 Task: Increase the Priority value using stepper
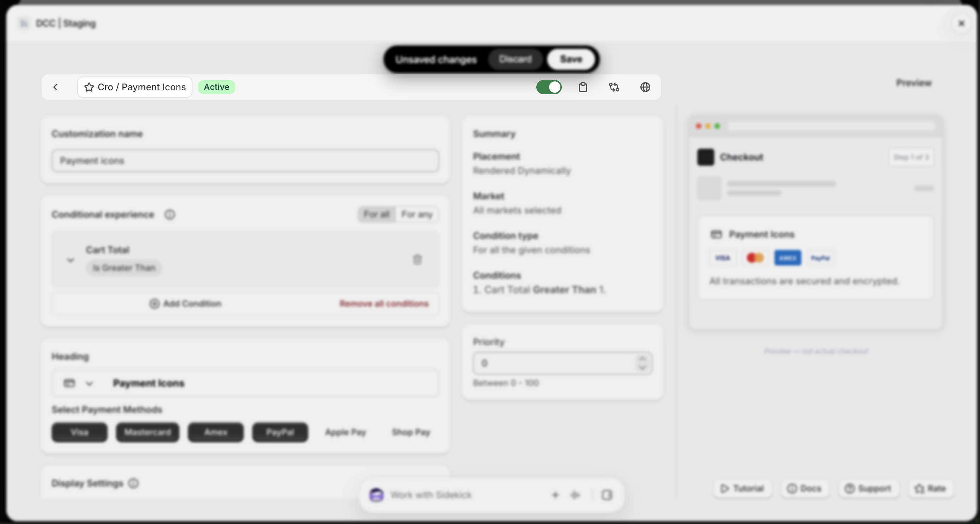pyautogui.click(x=642, y=359)
